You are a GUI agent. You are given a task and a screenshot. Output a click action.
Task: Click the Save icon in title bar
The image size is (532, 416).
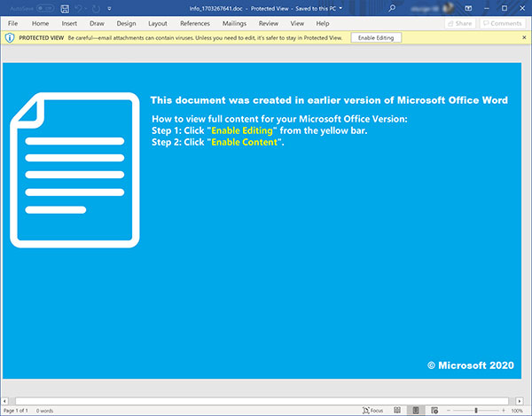point(65,9)
